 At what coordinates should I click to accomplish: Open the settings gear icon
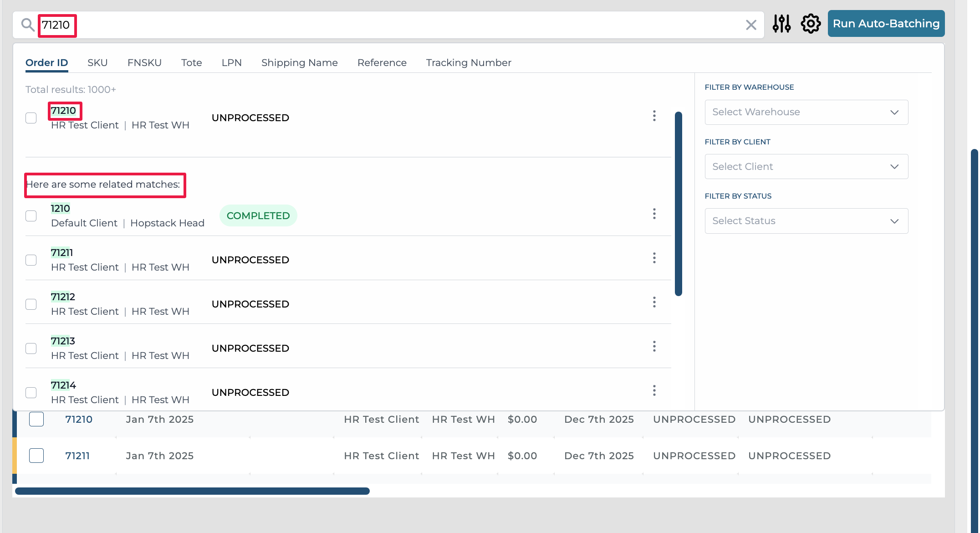(x=811, y=24)
